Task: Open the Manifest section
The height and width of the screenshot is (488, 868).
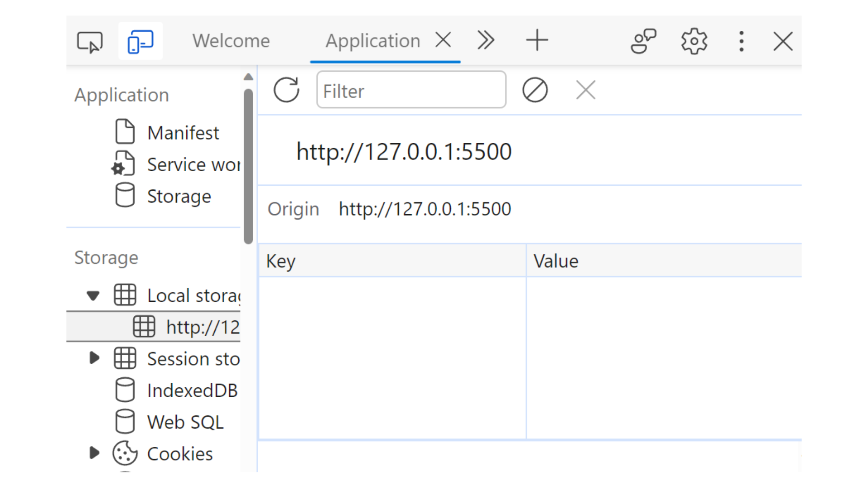Action: (183, 133)
